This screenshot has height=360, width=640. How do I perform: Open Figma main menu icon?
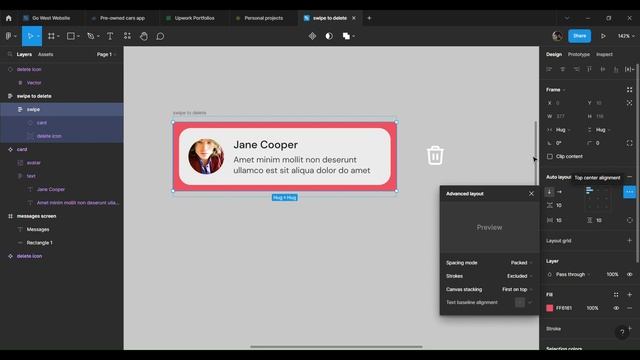click(9, 36)
